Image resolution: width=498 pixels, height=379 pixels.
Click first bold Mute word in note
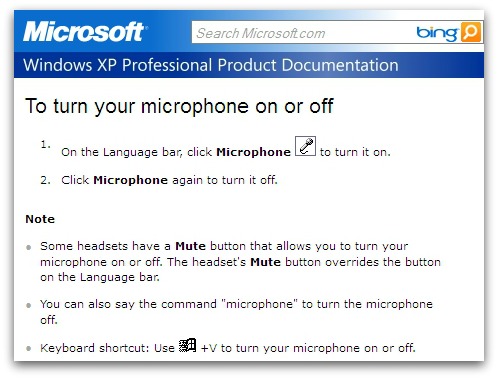coord(190,246)
